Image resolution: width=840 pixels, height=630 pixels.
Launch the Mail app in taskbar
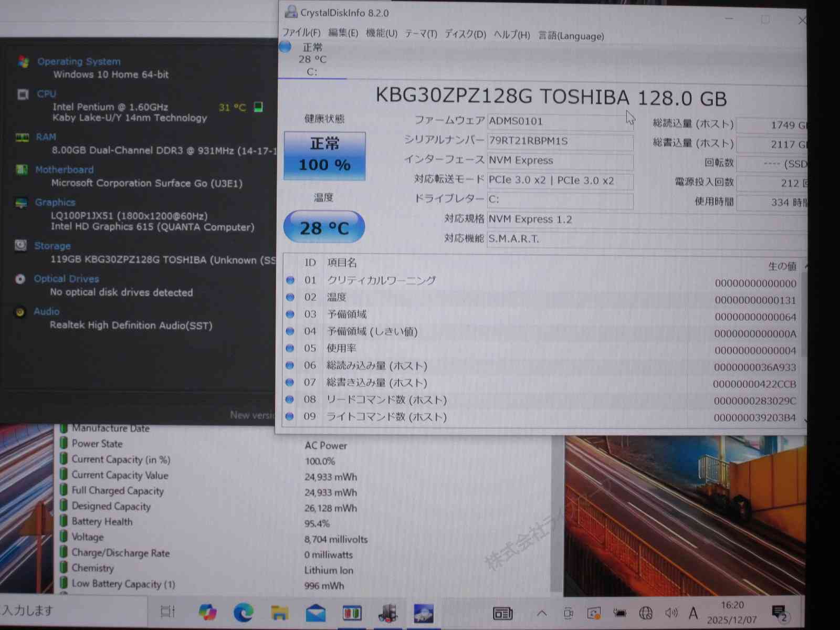(316, 613)
